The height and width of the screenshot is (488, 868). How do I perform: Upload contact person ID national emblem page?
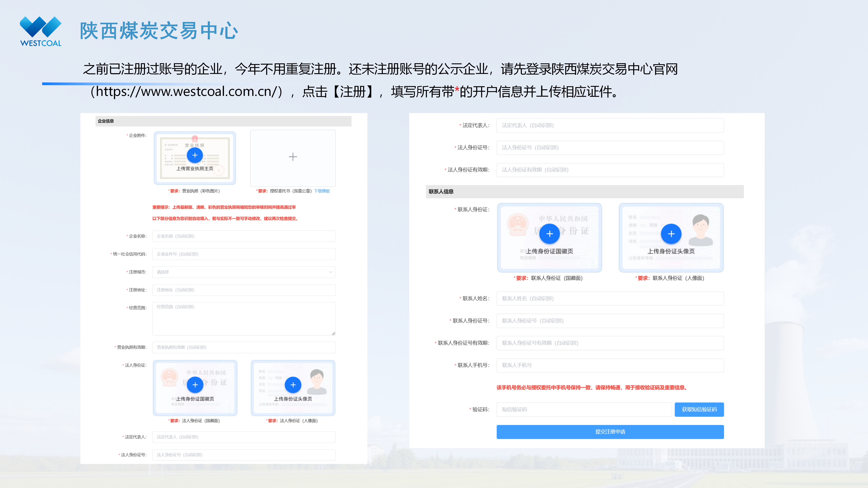[549, 234]
